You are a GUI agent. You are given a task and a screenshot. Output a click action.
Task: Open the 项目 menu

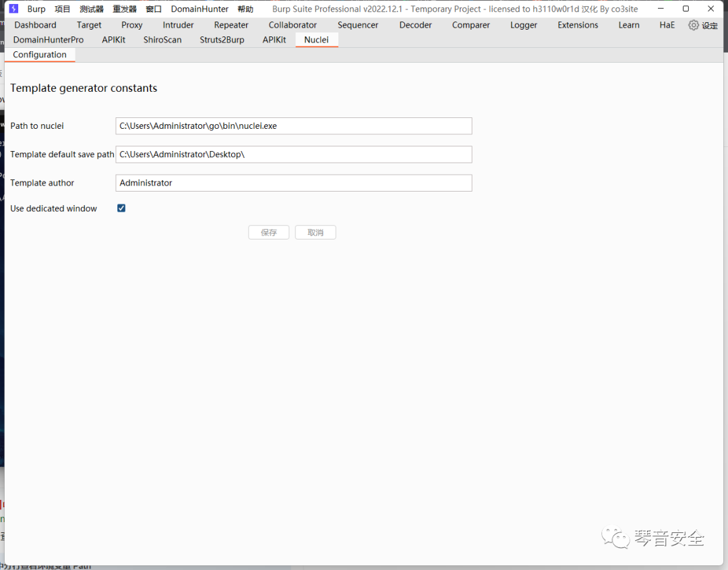[x=62, y=9]
